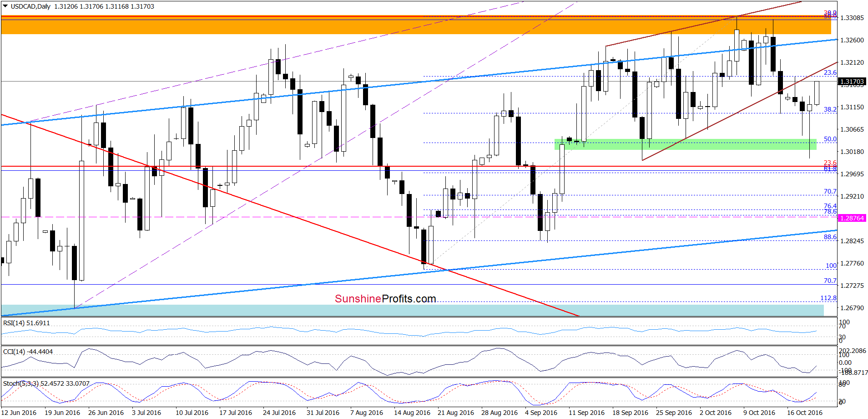Image resolution: width=868 pixels, height=419 pixels.
Task: Select the blue 23.6 Fibonacci level label
Action: point(830,72)
